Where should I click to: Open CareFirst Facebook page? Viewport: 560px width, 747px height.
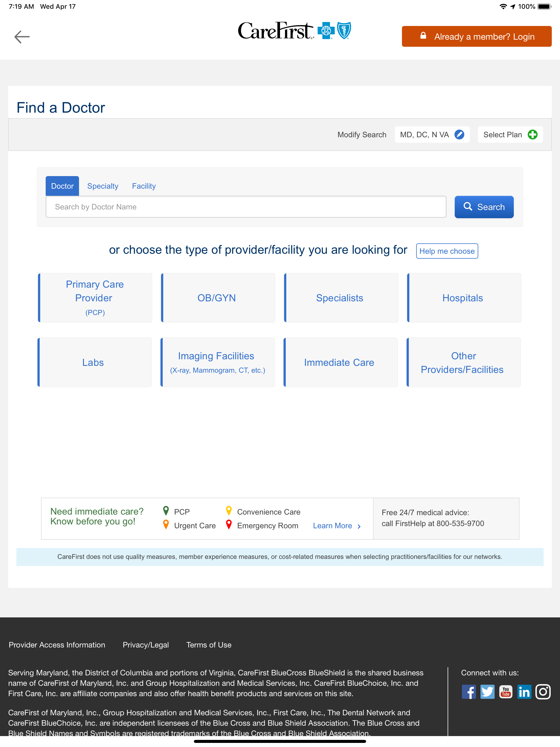(469, 692)
